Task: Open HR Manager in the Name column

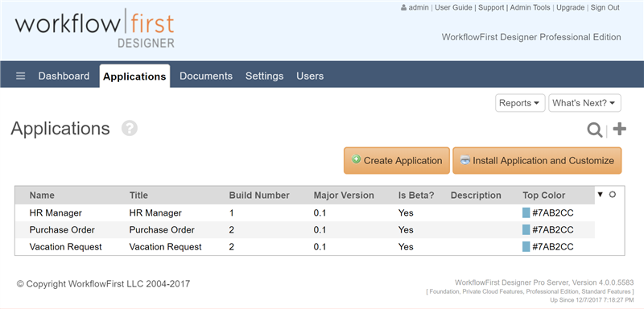Action: [x=56, y=213]
